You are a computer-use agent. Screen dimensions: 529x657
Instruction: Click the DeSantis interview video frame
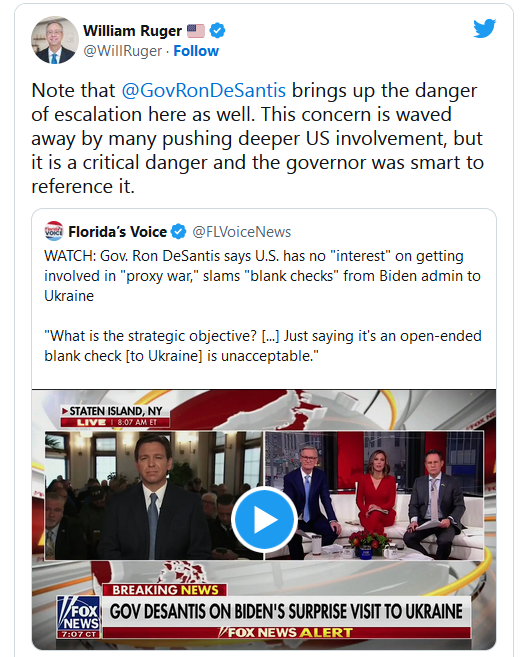(x=154, y=495)
